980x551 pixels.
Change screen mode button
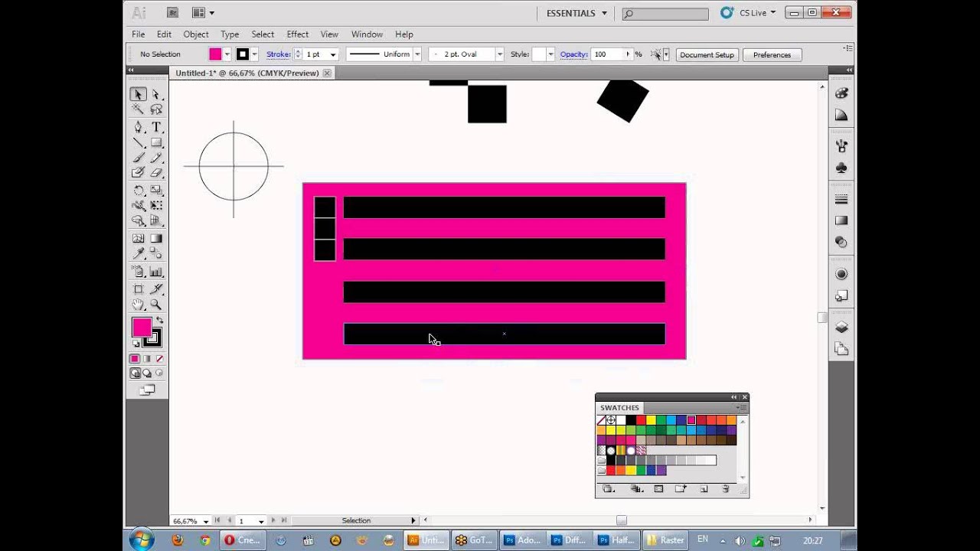pyautogui.click(x=147, y=390)
